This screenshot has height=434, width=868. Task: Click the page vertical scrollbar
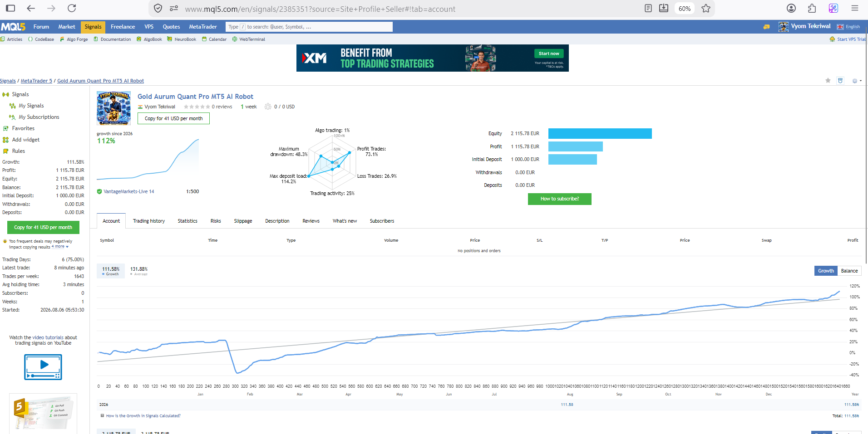click(x=866, y=145)
